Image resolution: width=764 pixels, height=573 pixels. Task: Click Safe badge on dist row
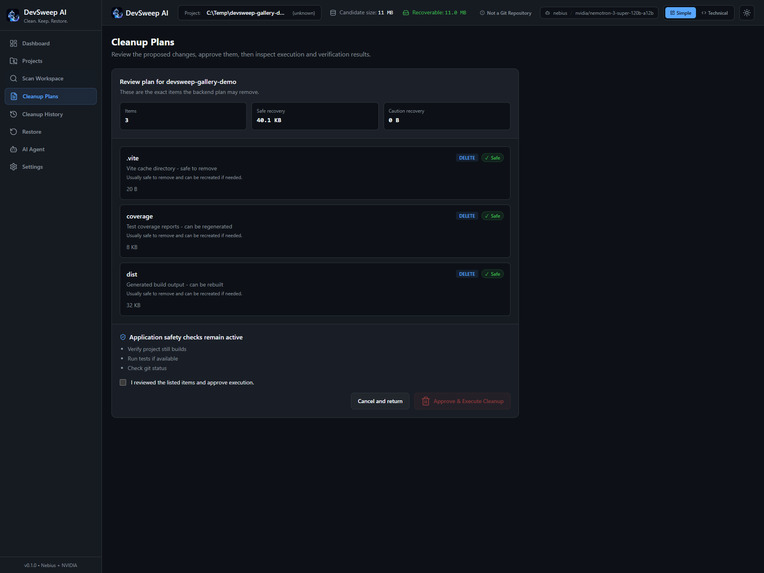[493, 274]
